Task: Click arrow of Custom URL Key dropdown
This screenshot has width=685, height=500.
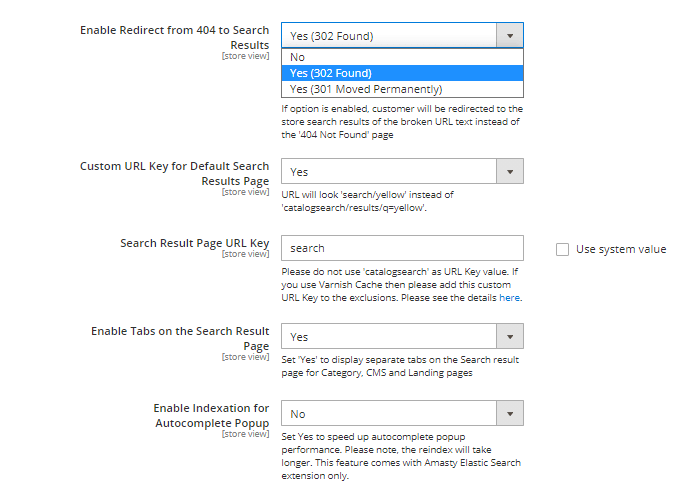Action: [x=510, y=172]
